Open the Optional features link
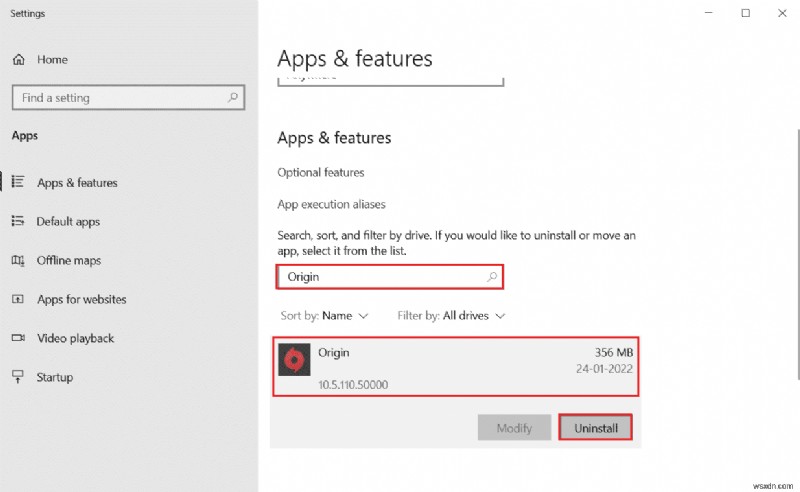The image size is (800, 492). 321,173
